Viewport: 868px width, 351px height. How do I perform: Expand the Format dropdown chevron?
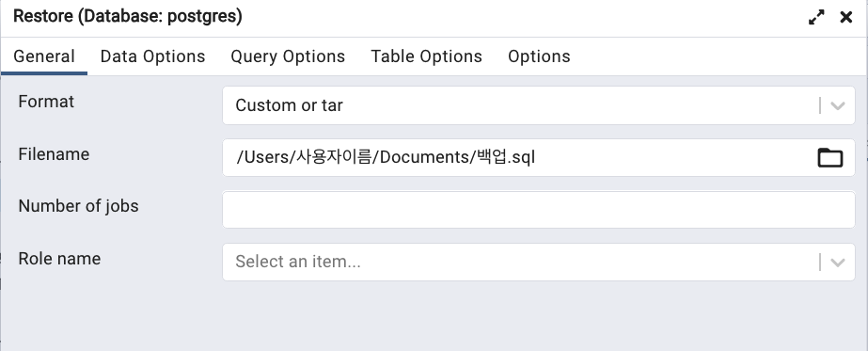[838, 105]
